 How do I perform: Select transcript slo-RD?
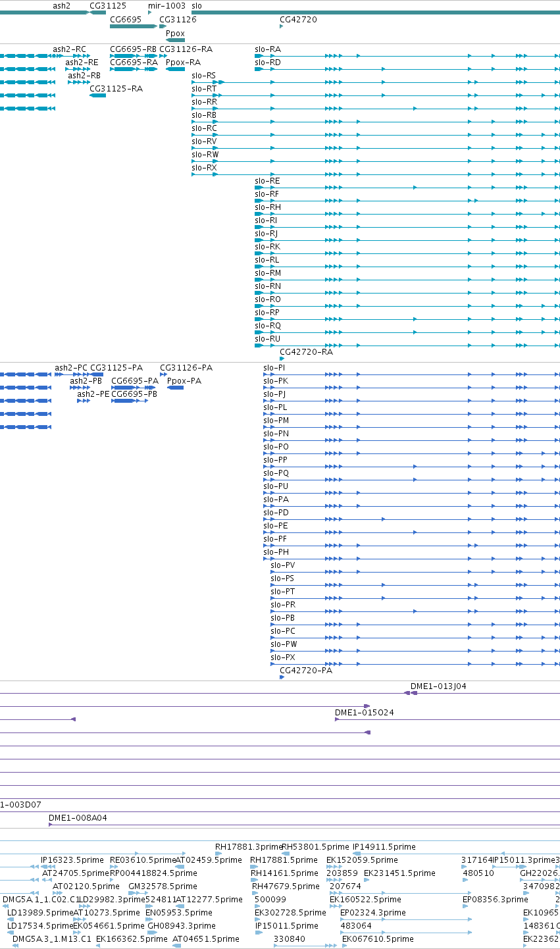pos(267,63)
